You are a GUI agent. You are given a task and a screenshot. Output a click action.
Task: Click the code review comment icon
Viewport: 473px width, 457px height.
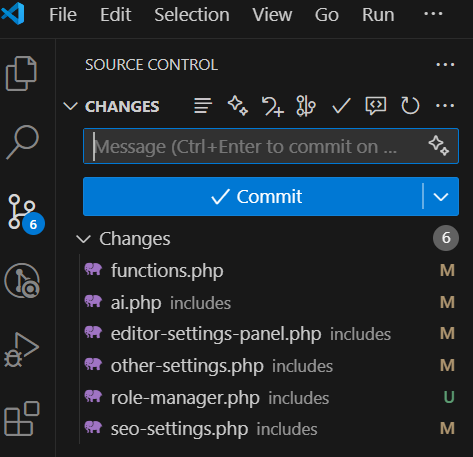[x=376, y=106]
